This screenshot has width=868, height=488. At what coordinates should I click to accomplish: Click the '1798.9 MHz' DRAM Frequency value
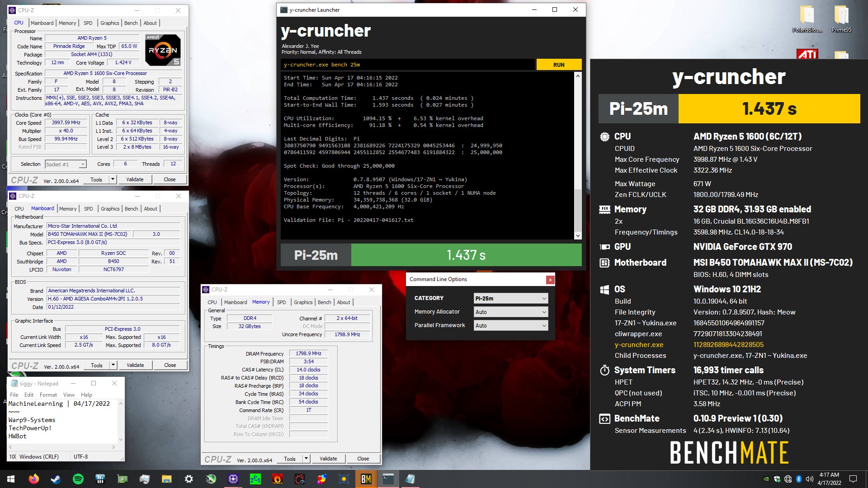(308, 353)
